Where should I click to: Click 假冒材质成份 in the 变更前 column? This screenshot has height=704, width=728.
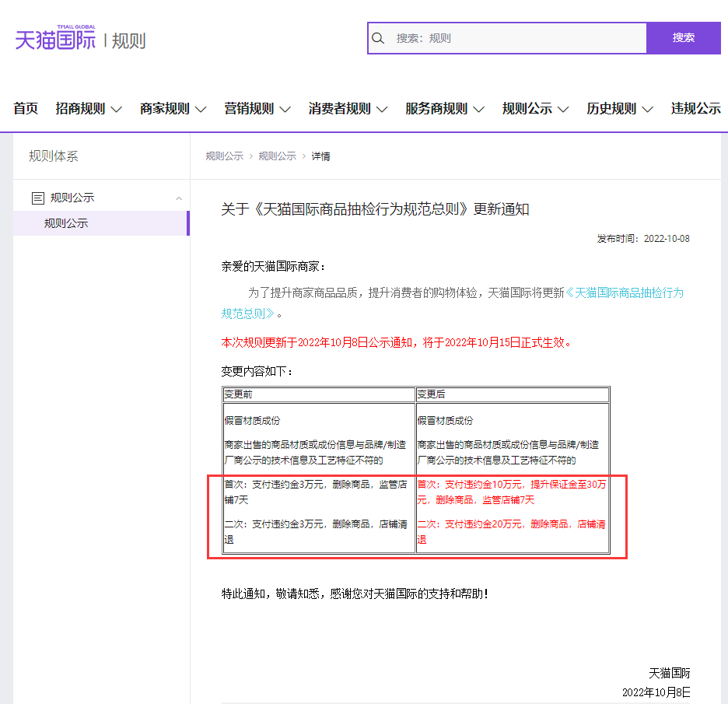[x=252, y=421]
